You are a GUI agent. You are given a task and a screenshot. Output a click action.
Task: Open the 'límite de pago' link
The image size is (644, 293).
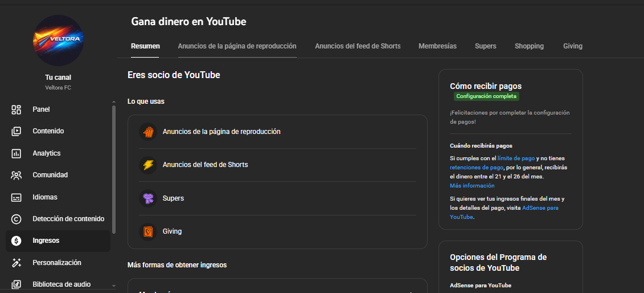516,158
